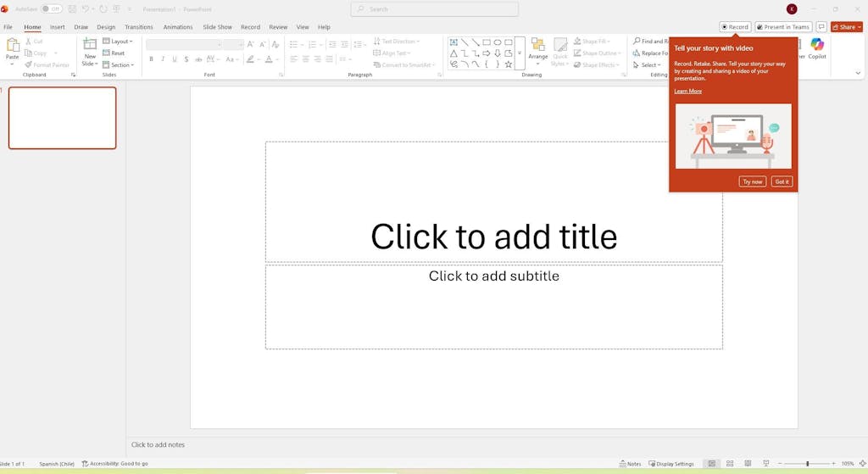Click the Copilot icon in the ribbon
The image size is (868, 474).
816,46
